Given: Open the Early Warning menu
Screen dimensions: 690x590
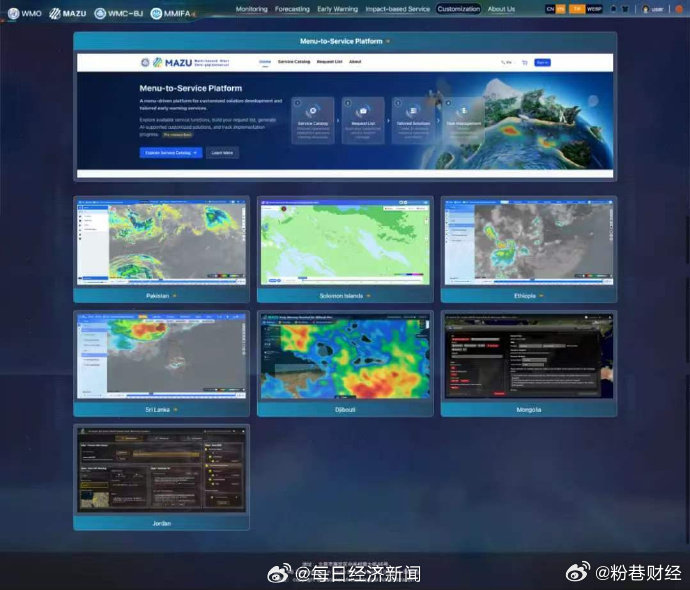Looking at the screenshot, I should [x=338, y=9].
